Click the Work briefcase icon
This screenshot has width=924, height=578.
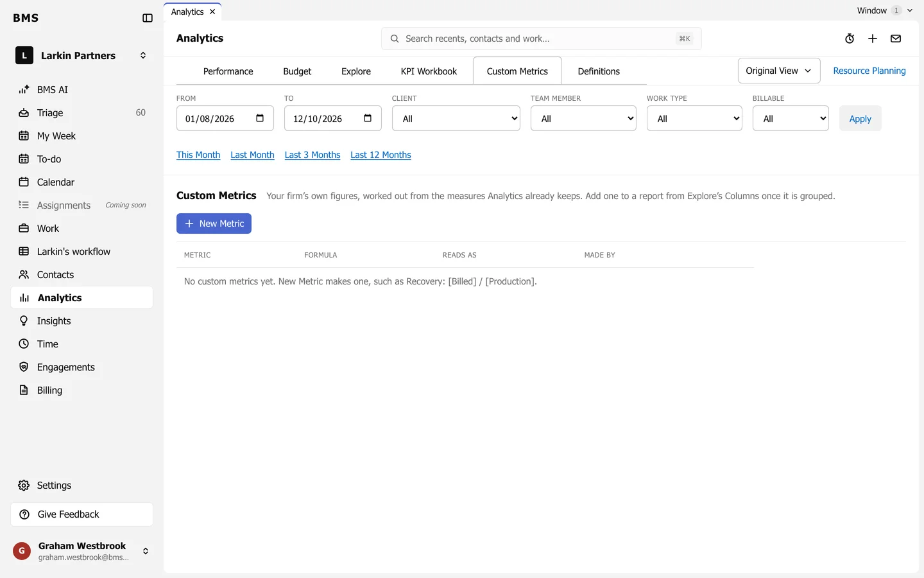24,229
